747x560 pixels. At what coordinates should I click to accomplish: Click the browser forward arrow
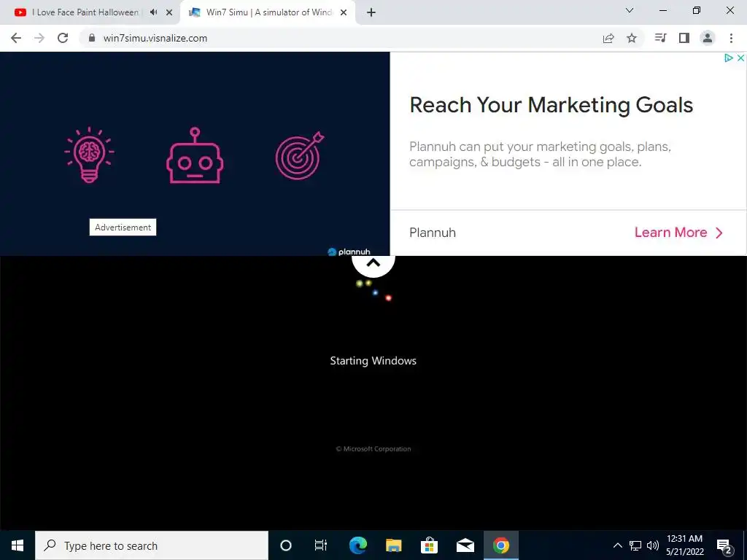tap(39, 38)
